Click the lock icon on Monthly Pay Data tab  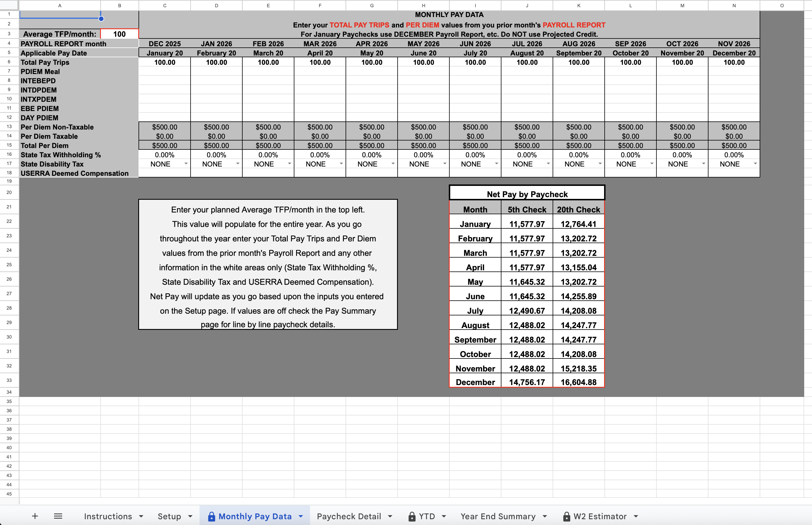point(212,516)
